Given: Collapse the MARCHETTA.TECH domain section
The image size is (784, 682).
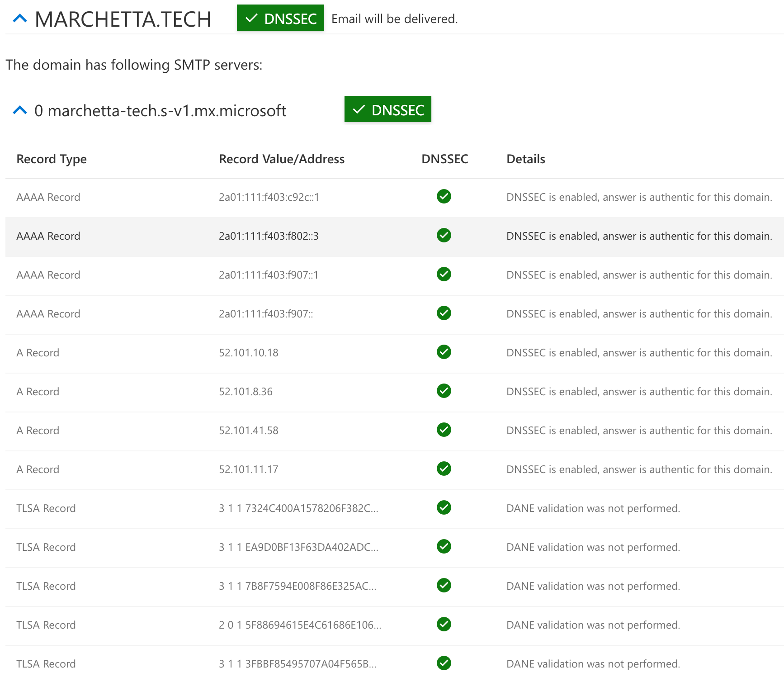Looking at the screenshot, I should [20, 19].
